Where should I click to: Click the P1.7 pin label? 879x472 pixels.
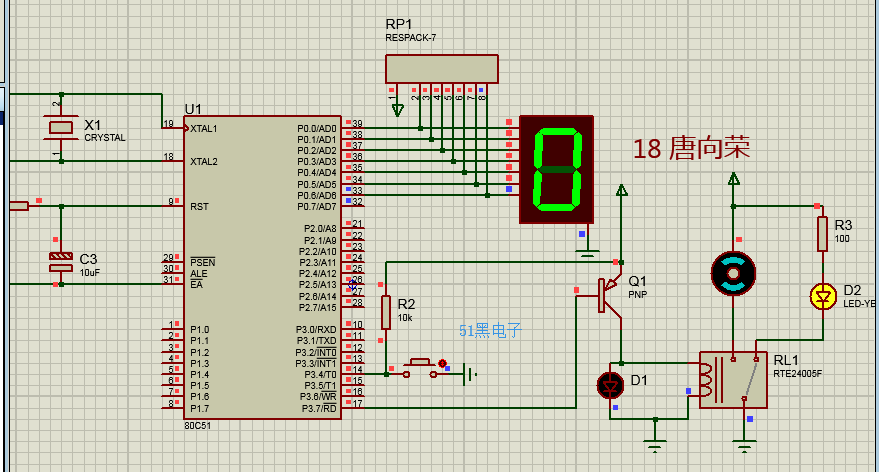click(x=200, y=409)
